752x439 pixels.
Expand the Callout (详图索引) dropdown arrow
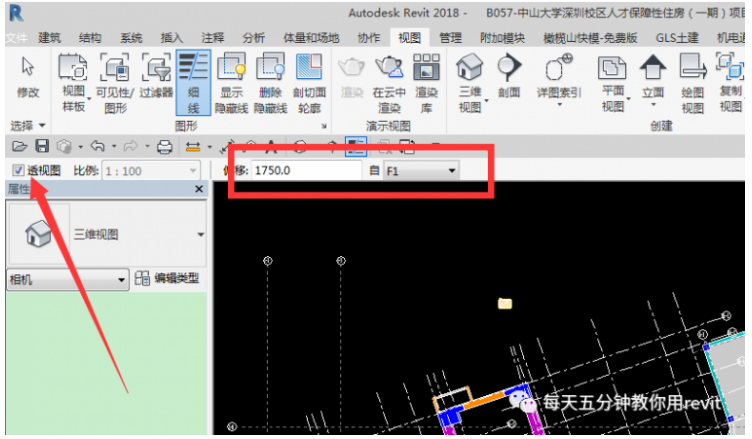[559, 105]
